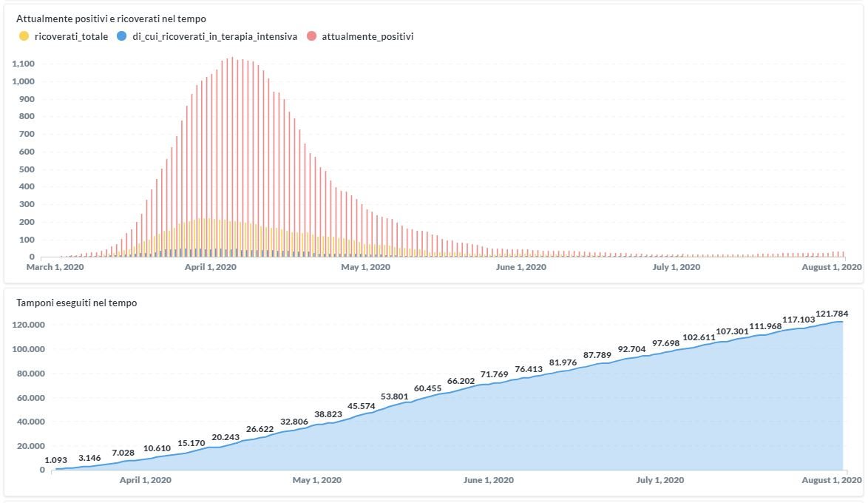Screen dimensions: 868x503
Task: Select the 1.093 data point label
Action: (56, 460)
